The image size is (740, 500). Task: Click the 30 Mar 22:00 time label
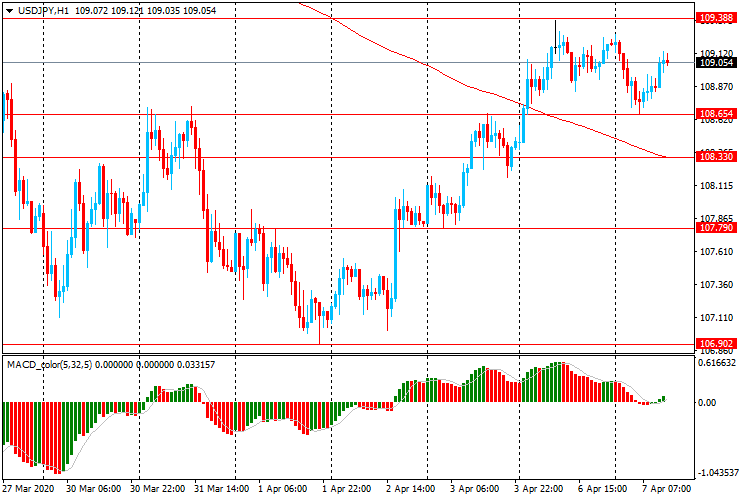pyautogui.click(x=158, y=488)
